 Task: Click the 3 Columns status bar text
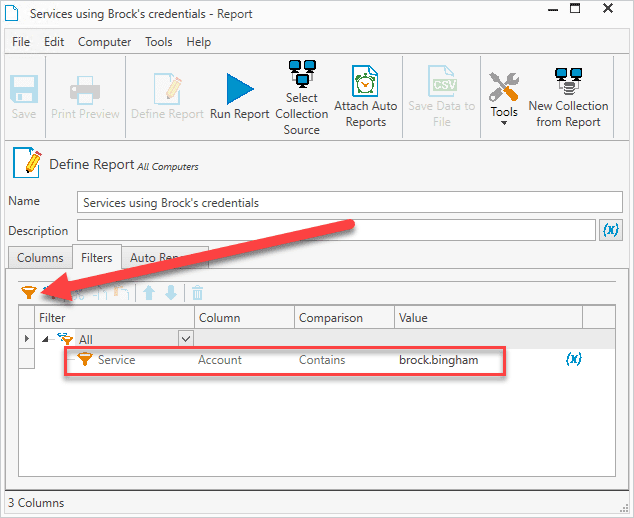[36, 503]
